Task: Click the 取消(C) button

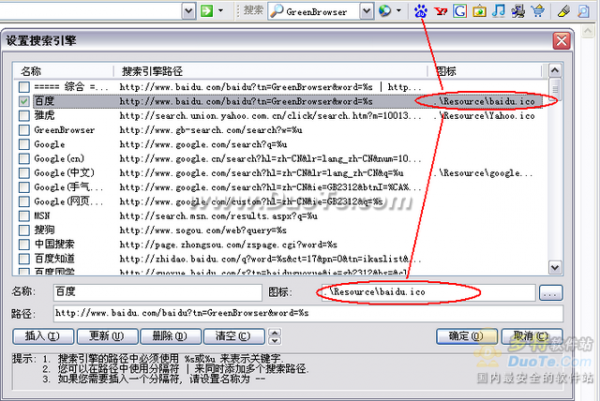Action: click(x=532, y=336)
